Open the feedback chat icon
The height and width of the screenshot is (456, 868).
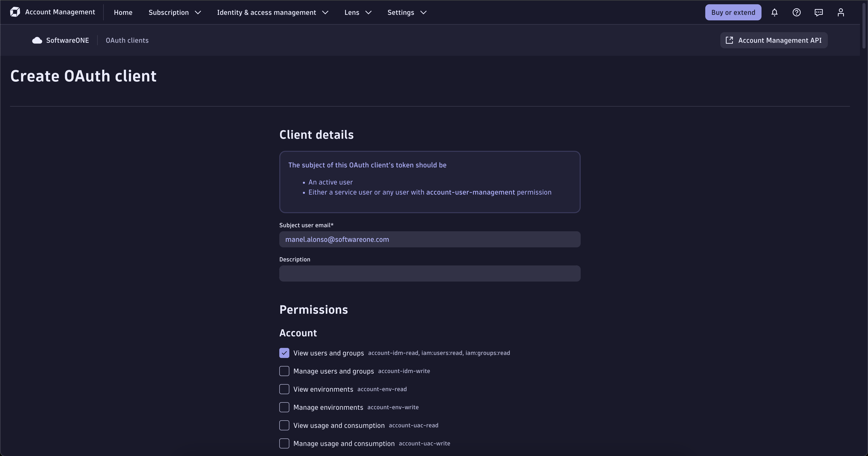tap(819, 12)
